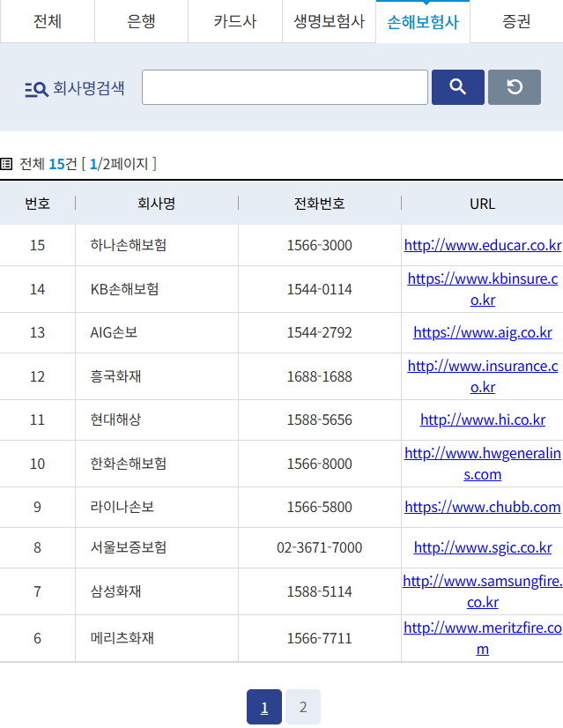Click the chubb.com link for 라이나손보
The image size is (563, 728).
[483, 507]
